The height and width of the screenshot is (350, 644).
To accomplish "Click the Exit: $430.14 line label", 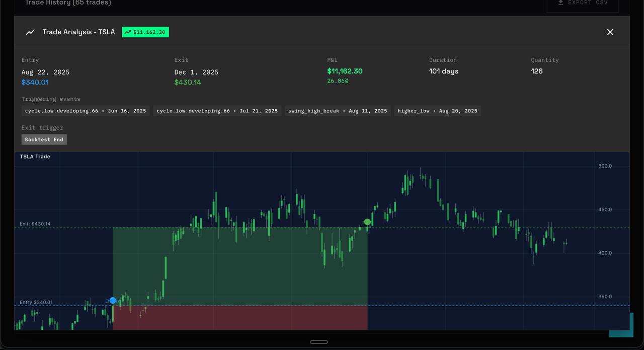I will [35, 224].
